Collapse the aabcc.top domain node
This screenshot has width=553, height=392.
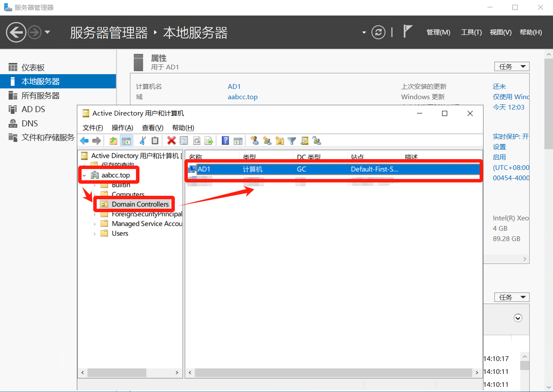(x=84, y=176)
